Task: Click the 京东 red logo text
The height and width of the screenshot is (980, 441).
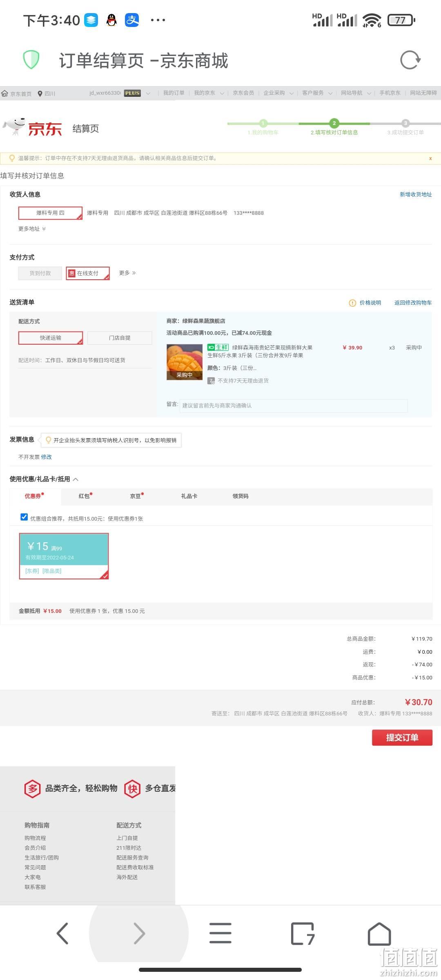Action: click(45, 129)
